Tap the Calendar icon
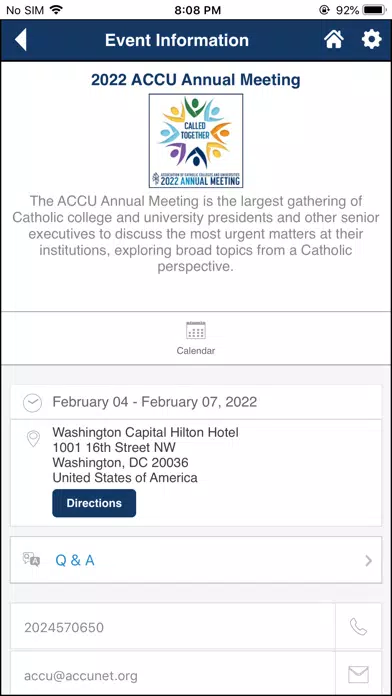Viewport: 392px width, 696px height. pyautogui.click(x=196, y=330)
